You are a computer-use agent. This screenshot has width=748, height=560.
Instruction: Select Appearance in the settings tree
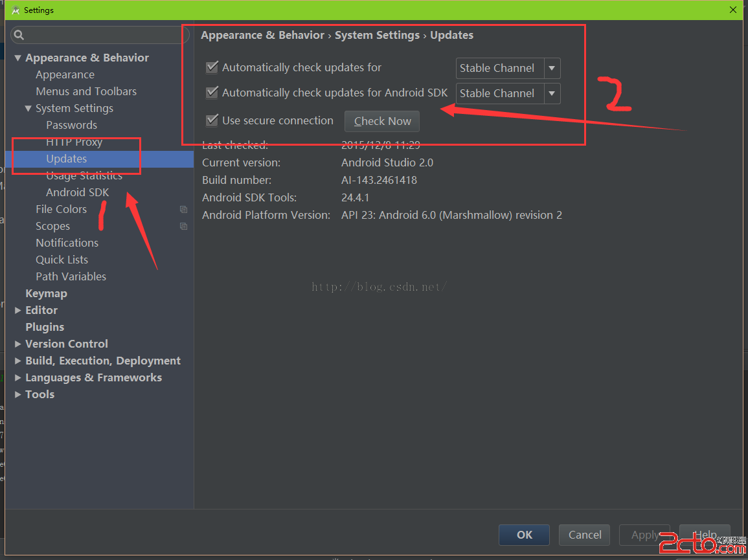coord(65,75)
